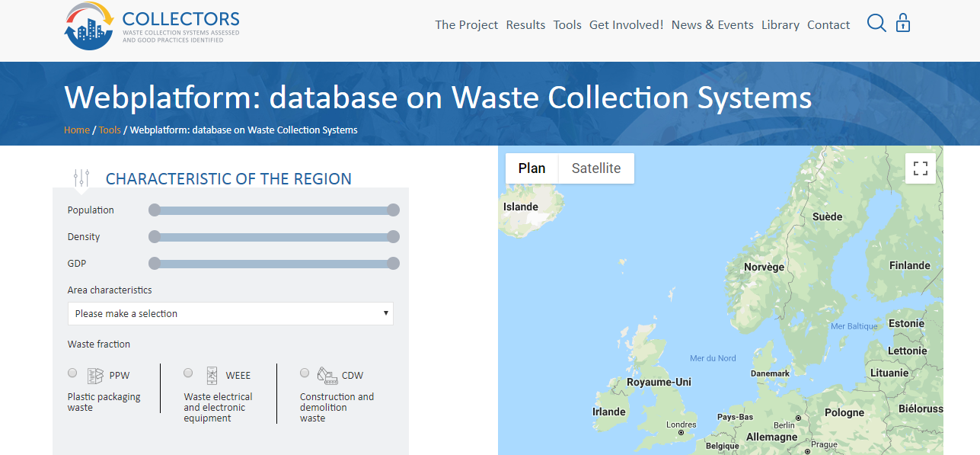The image size is (980, 455).
Task: Open the search magnifier in the header
Action: 876,23
